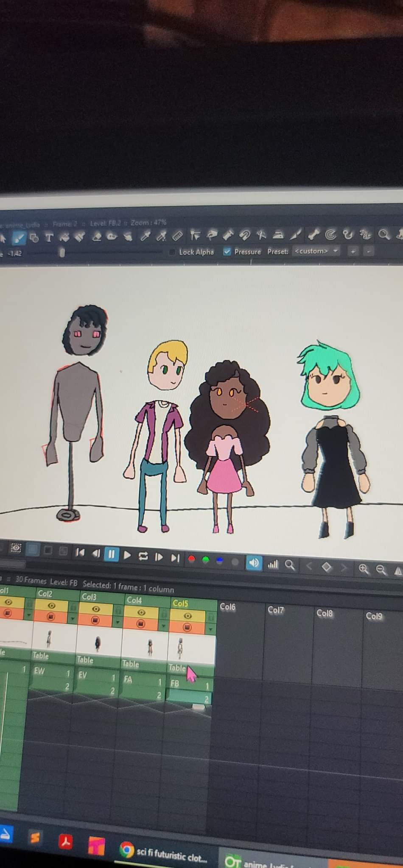Click the add preset plus button
Screen dimensions: 403x868
click(x=352, y=252)
